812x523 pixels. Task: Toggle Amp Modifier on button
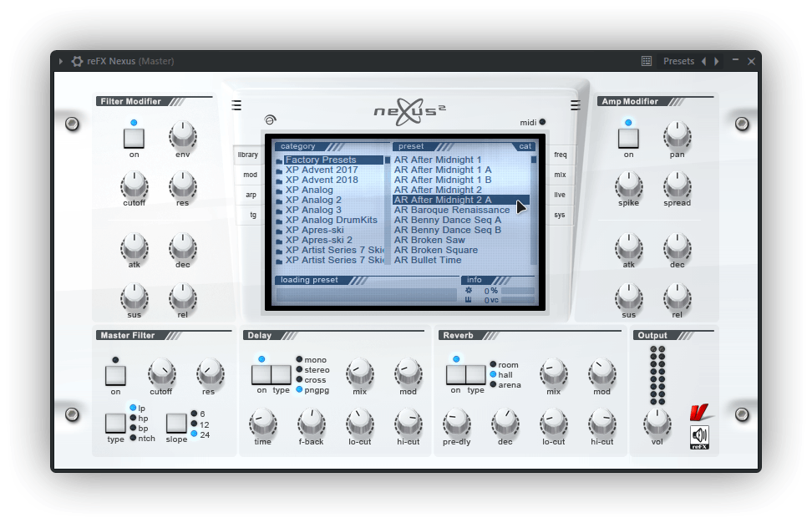coord(628,138)
